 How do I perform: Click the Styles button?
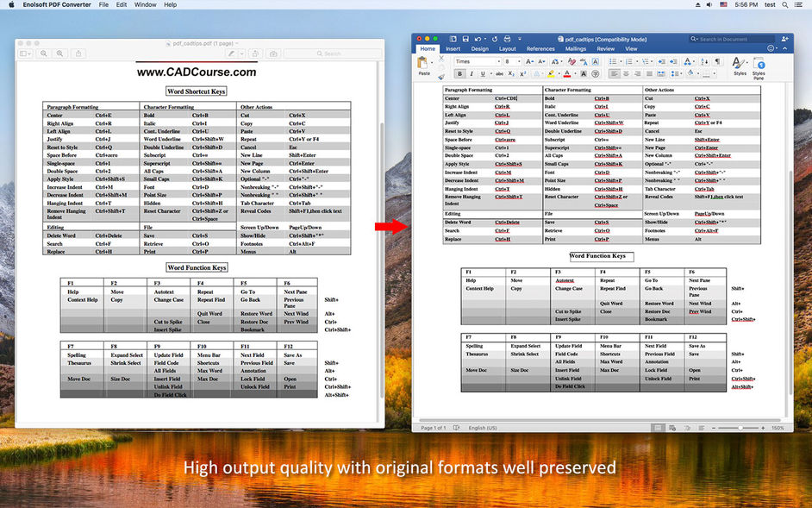tap(739, 66)
